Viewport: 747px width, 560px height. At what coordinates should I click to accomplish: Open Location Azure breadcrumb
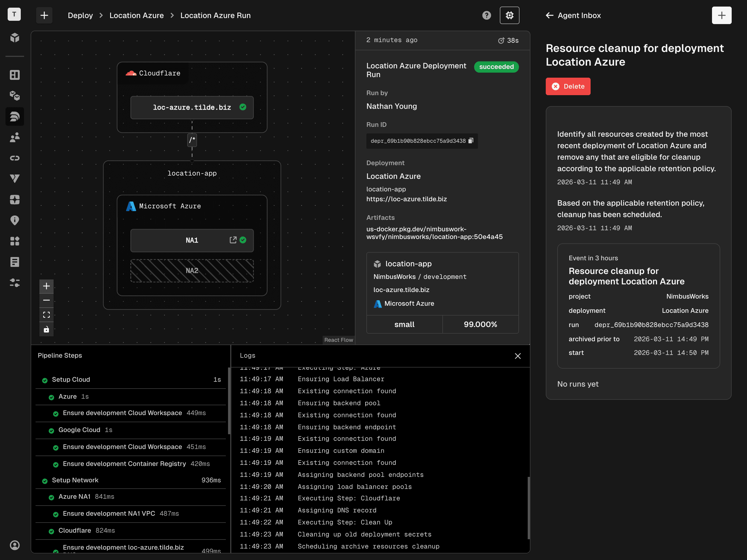136,15
